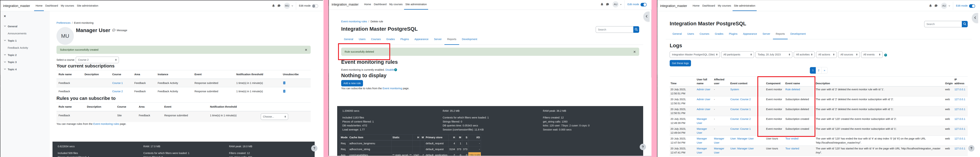Focus Search field in middle panel
980x157 pixels.
(614, 29)
